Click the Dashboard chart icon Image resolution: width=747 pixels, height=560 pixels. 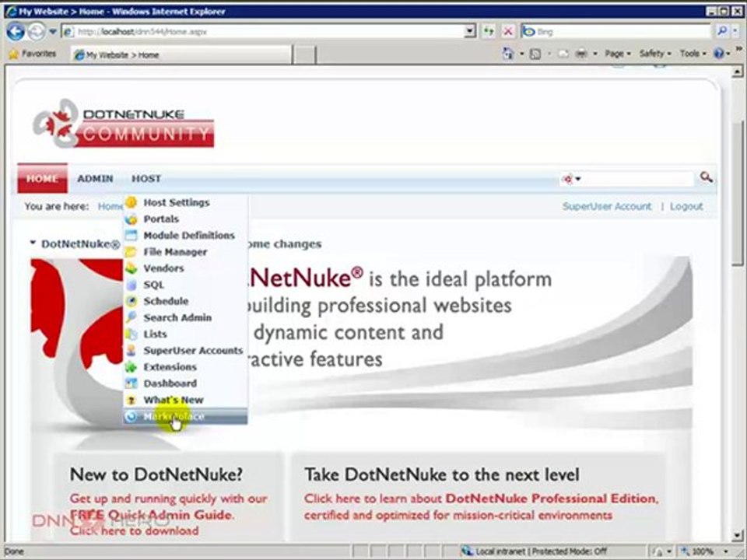131,383
